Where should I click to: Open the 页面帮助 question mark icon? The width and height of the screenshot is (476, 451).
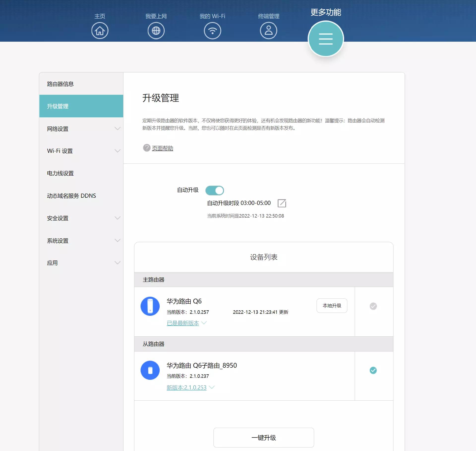146,148
